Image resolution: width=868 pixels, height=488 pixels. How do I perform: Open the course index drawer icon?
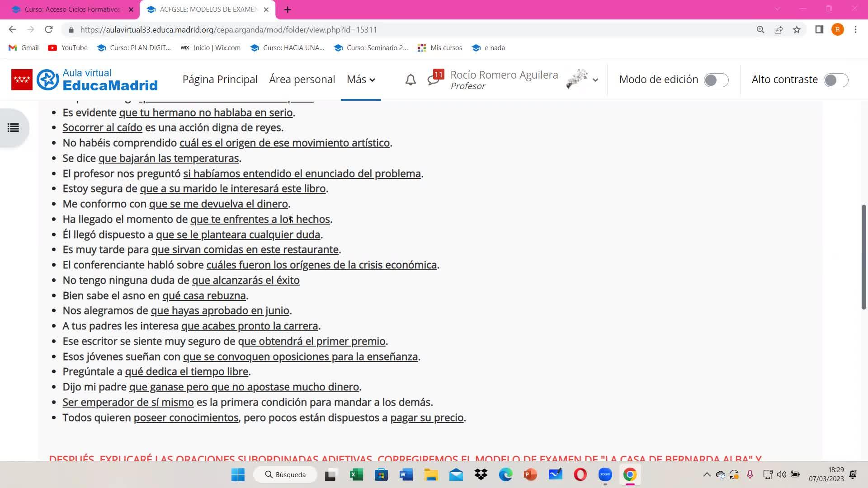(x=13, y=128)
